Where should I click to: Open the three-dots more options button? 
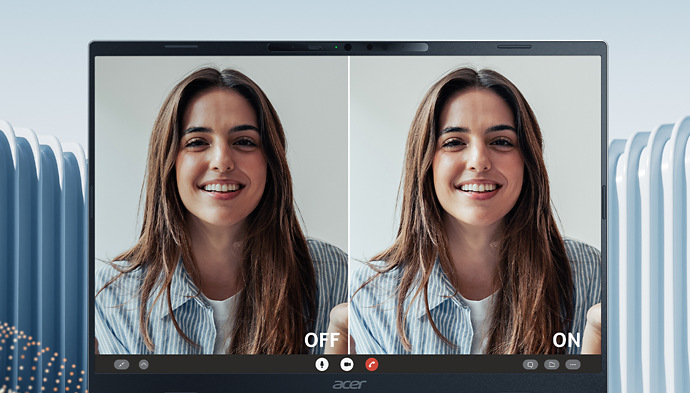(573, 364)
